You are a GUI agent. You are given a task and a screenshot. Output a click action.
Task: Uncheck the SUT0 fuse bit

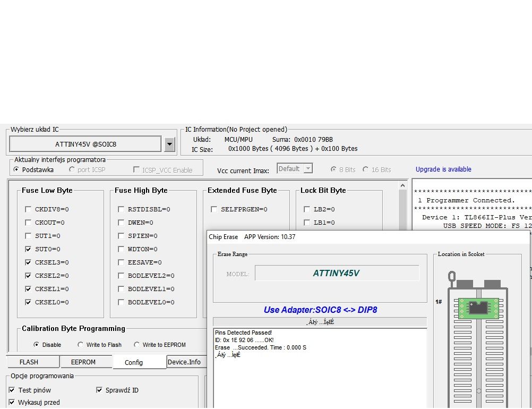[28, 249]
